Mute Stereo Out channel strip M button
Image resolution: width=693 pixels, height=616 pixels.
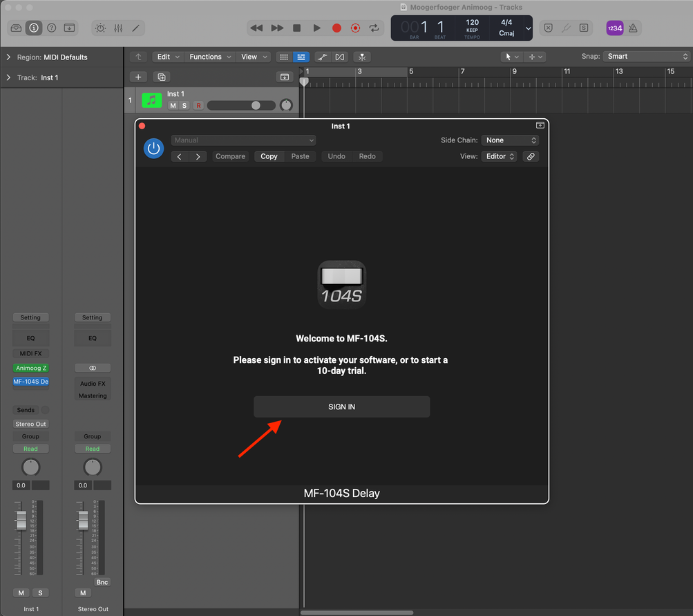83,592
